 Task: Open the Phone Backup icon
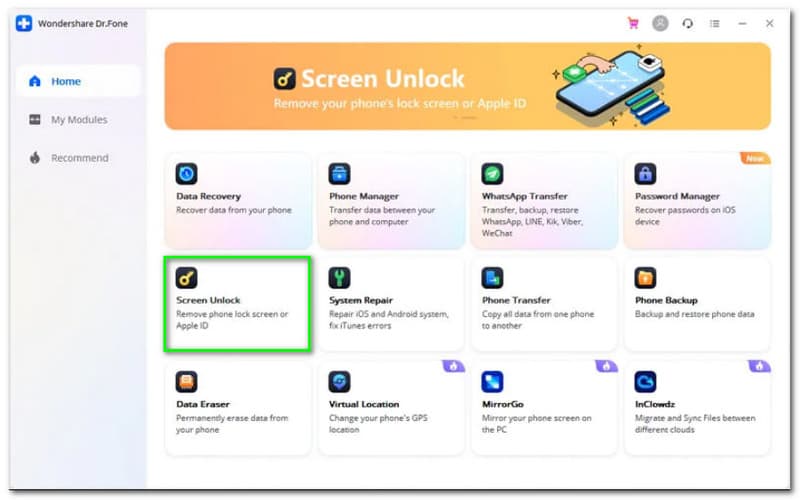click(x=645, y=278)
